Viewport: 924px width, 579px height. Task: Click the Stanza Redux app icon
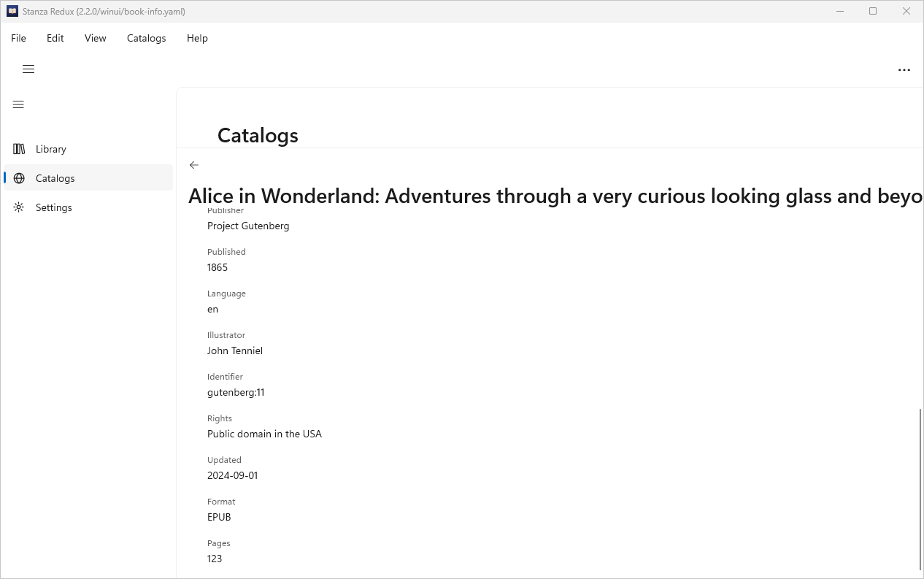tap(12, 11)
